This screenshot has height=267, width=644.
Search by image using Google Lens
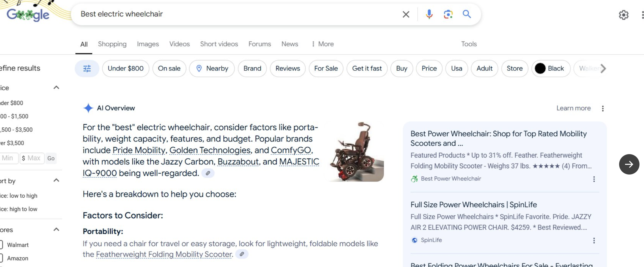[x=448, y=14]
